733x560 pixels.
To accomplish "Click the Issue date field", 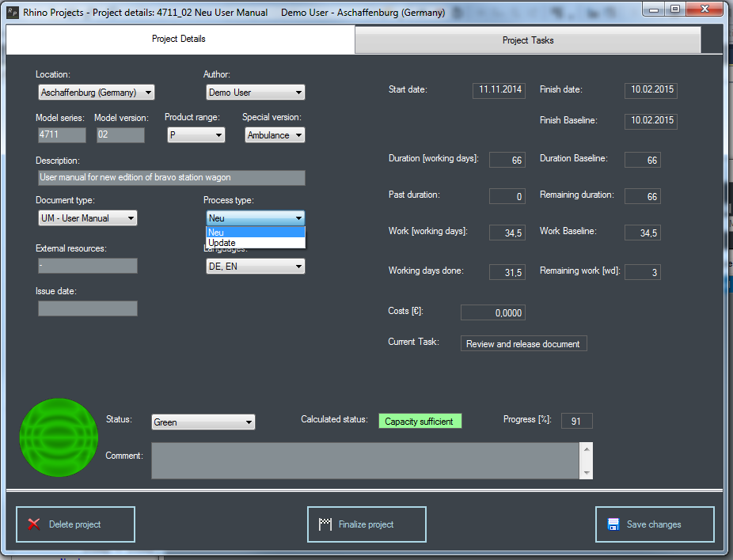I will (x=87, y=308).
